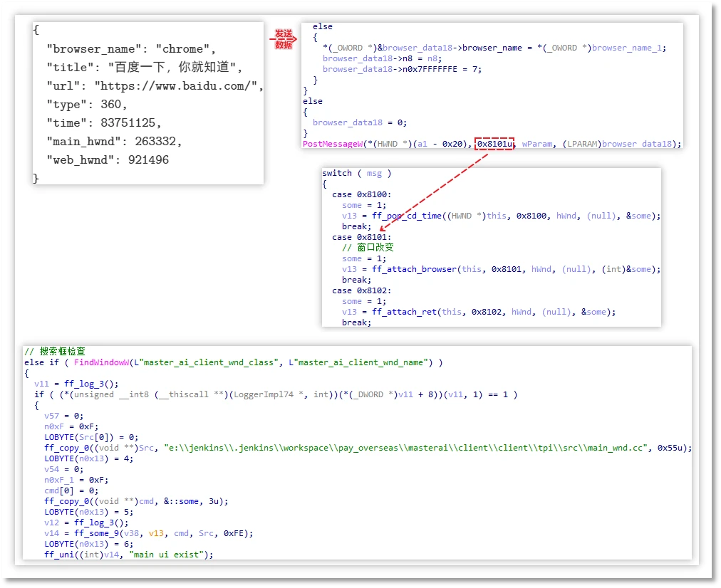
Task: Click the LOBYTE(n0x13) = 5; line
Action: click(x=89, y=512)
